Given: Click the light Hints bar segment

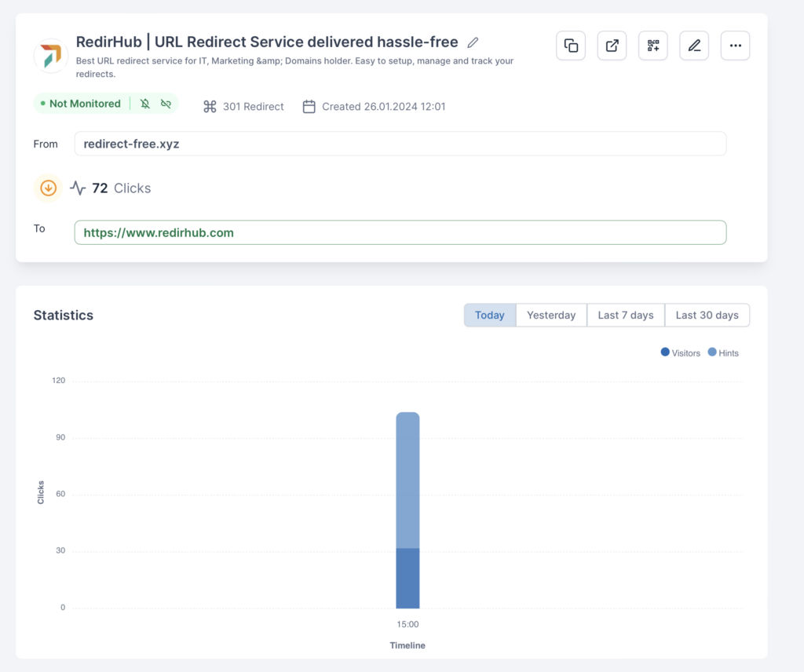Looking at the screenshot, I should (x=407, y=480).
